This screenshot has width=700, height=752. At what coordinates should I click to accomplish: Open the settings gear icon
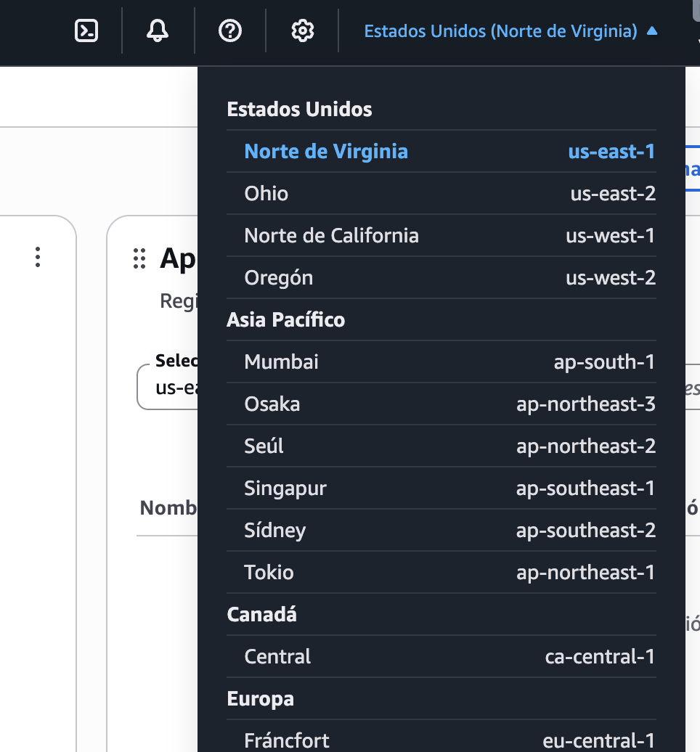click(302, 30)
